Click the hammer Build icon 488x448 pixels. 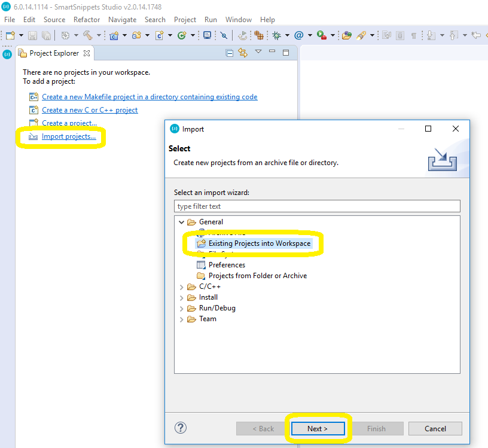[88, 35]
